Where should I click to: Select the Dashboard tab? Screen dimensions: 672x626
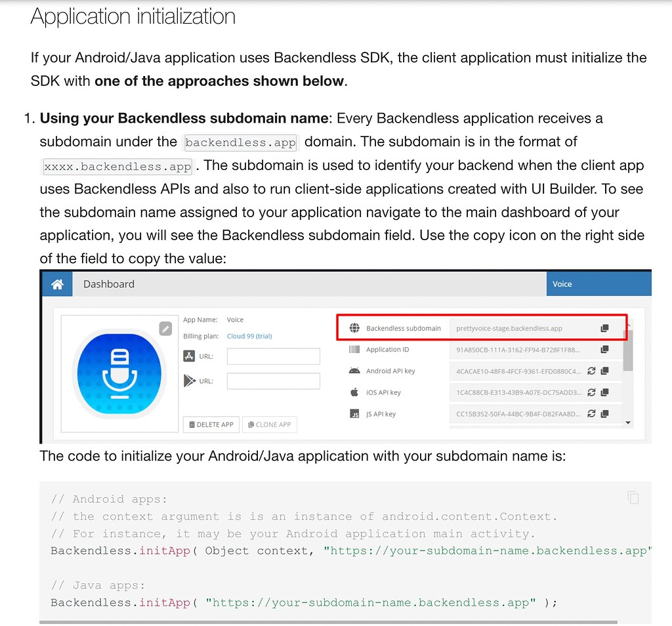click(108, 283)
